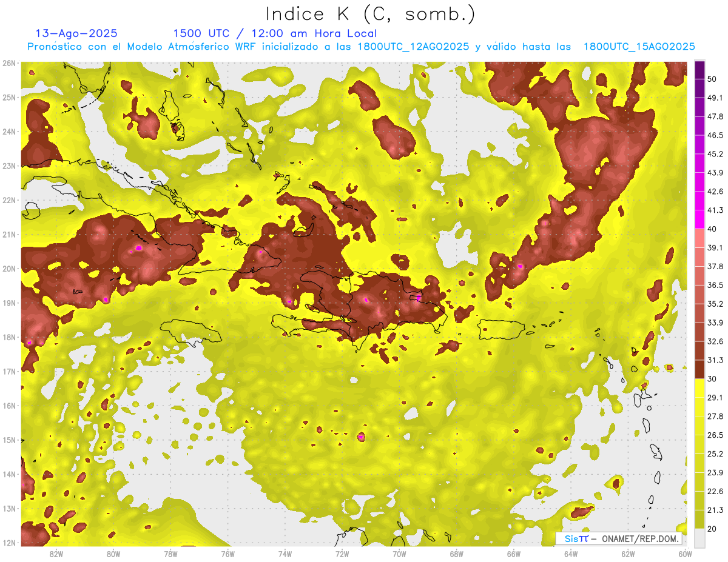Click the color bar label '26.5'
This screenshot has height=562, width=728.
715,435
